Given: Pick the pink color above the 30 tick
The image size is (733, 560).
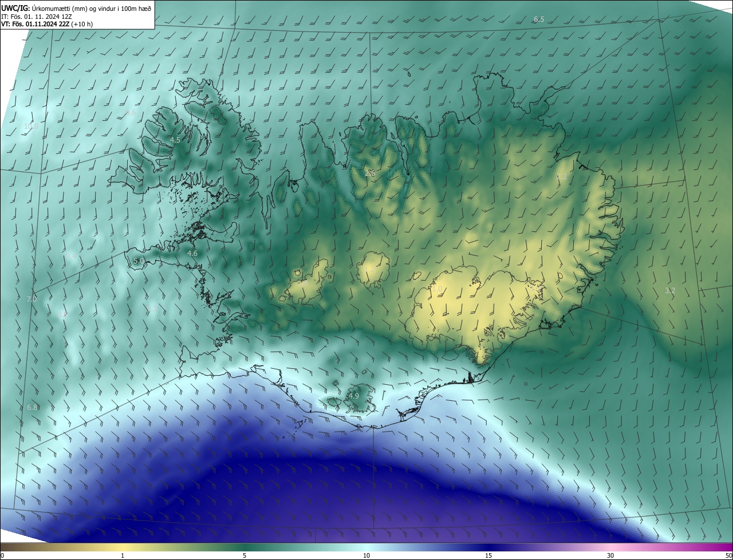Looking at the screenshot, I should point(610,547).
